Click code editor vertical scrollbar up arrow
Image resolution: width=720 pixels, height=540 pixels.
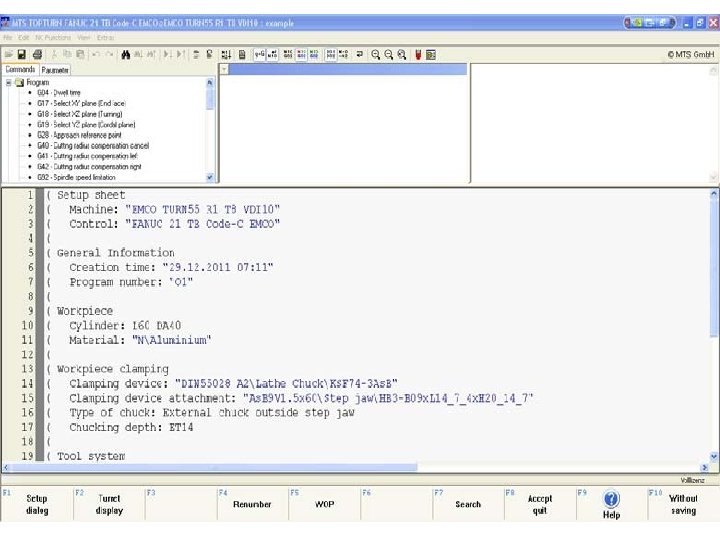(714, 194)
